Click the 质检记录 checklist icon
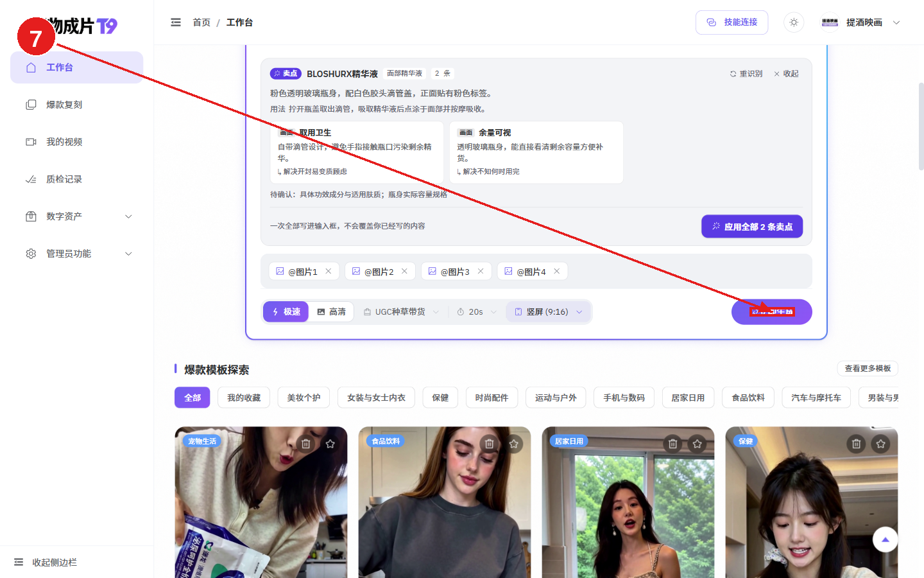The width and height of the screenshot is (924, 578). [x=31, y=179]
